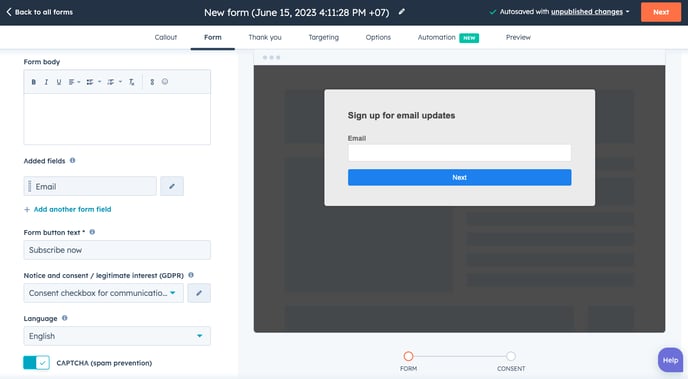Apply bold formatting in form body toolbar
The height and width of the screenshot is (379, 688).
(x=33, y=82)
